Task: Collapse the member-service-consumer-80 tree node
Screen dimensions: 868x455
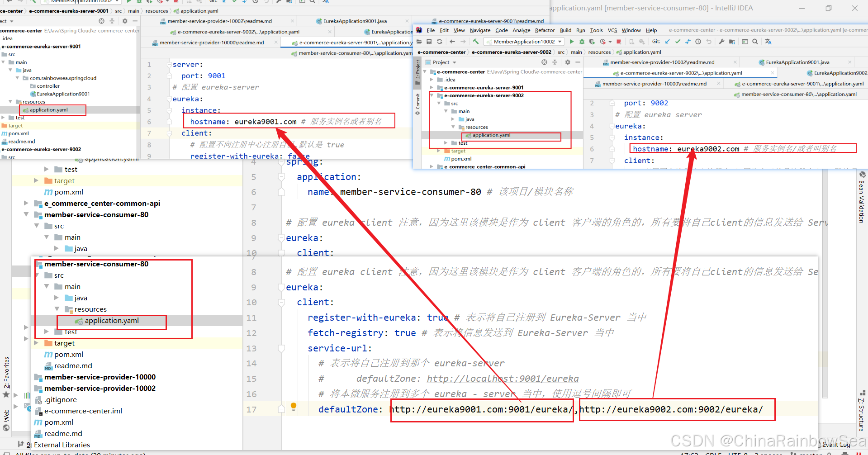Action: click(26, 214)
